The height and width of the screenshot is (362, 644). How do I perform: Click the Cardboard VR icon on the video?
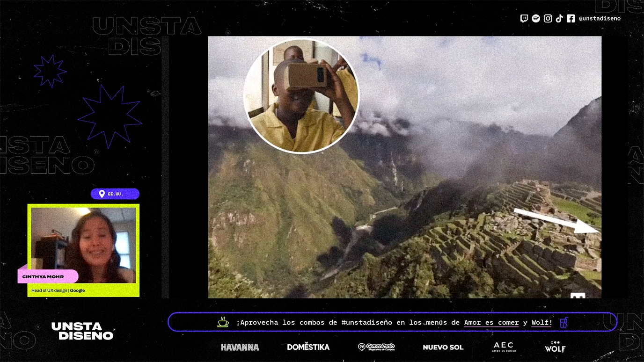(578, 296)
